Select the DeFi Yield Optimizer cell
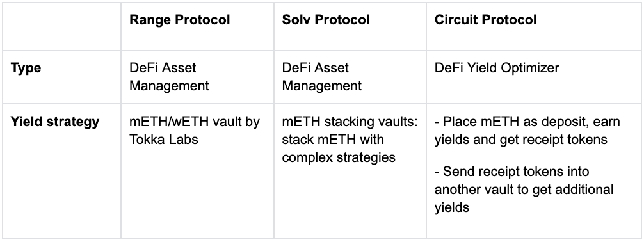644x242 pixels. (497, 67)
